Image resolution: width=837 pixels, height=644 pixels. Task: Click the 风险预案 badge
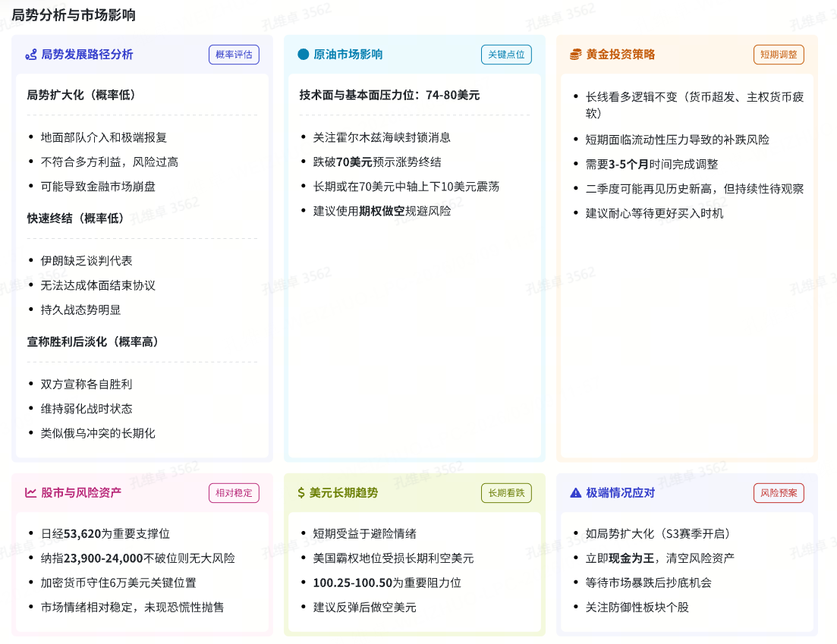[779, 492]
